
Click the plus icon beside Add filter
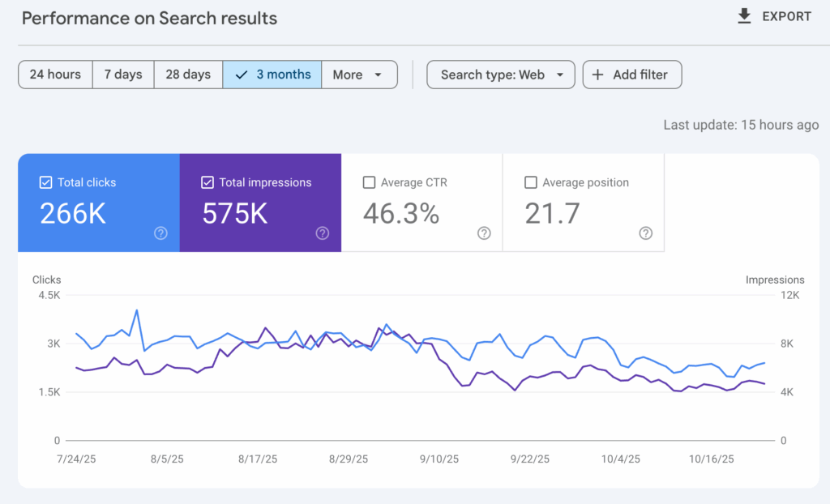(598, 75)
